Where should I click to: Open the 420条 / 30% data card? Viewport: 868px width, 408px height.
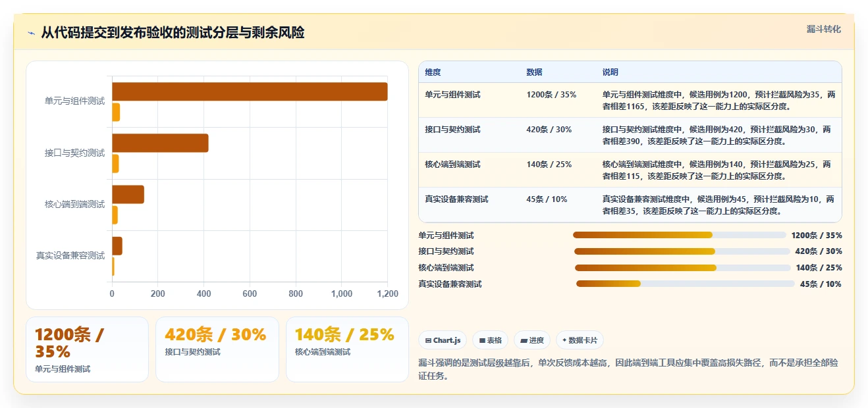(x=217, y=349)
